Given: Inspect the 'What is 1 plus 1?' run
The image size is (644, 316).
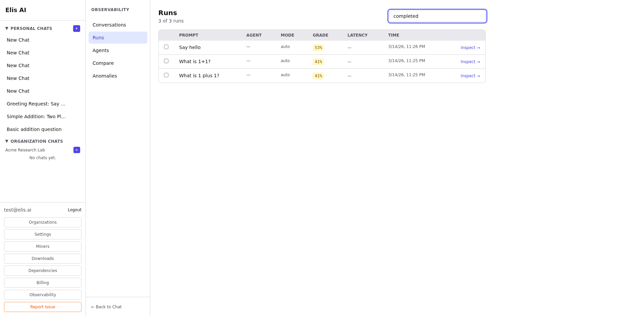Looking at the screenshot, I should 470,76.
